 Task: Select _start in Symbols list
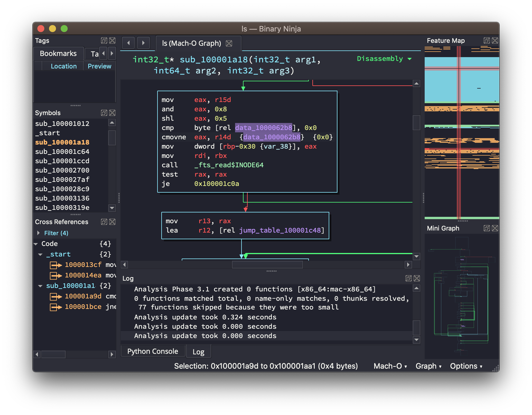pos(48,133)
